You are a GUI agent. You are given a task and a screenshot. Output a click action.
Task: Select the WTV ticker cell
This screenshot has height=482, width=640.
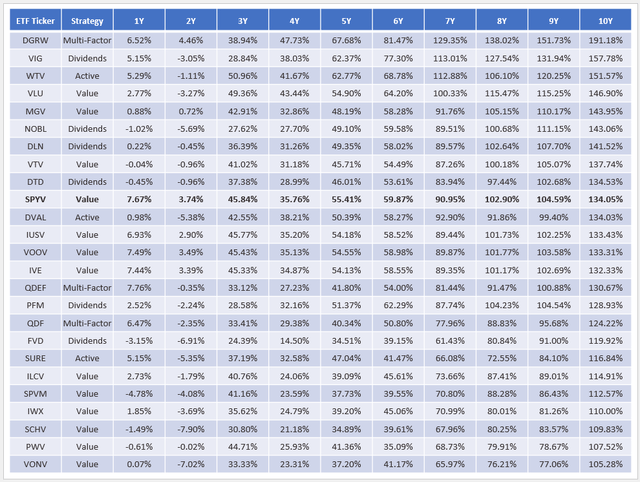pyautogui.click(x=33, y=76)
